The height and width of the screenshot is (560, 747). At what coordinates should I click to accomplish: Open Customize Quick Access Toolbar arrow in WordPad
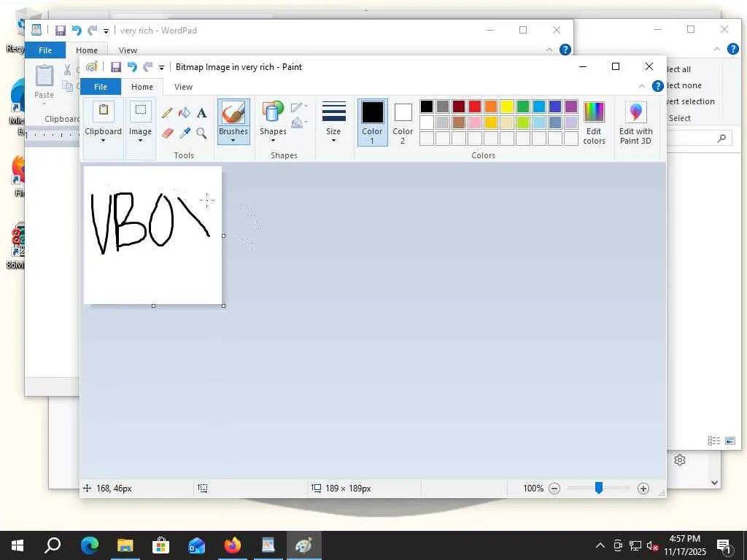pyautogui.click(x=107, y=31)
